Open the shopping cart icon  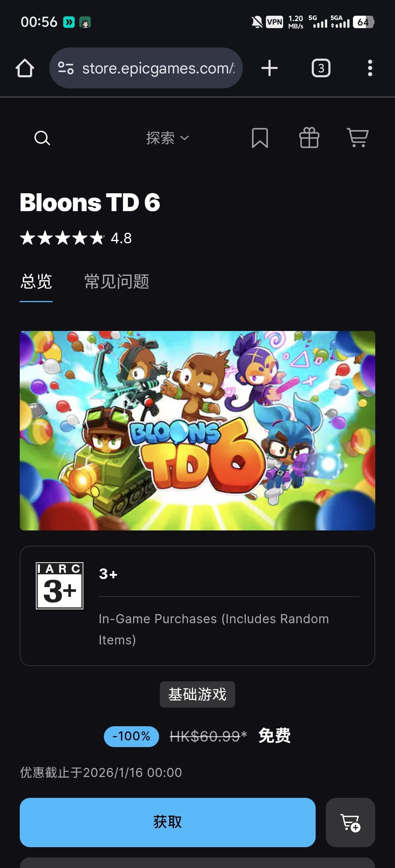358,138
